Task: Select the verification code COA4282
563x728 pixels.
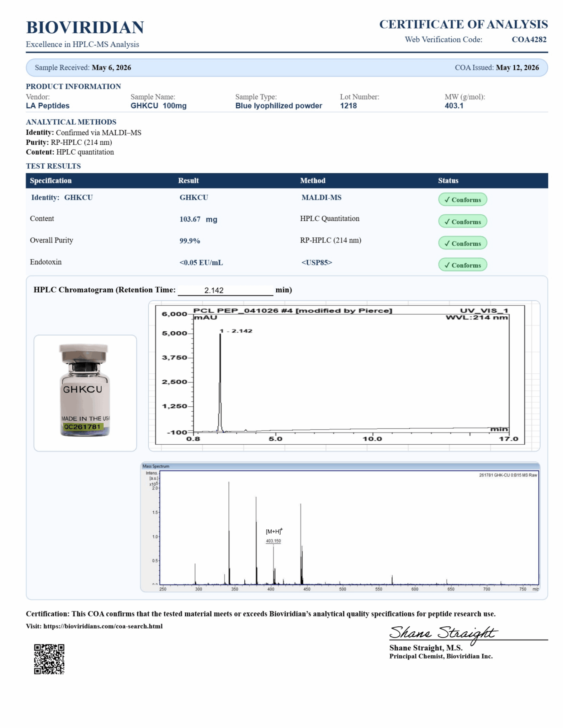Action: pyautogui.click(x=529, y=39)
